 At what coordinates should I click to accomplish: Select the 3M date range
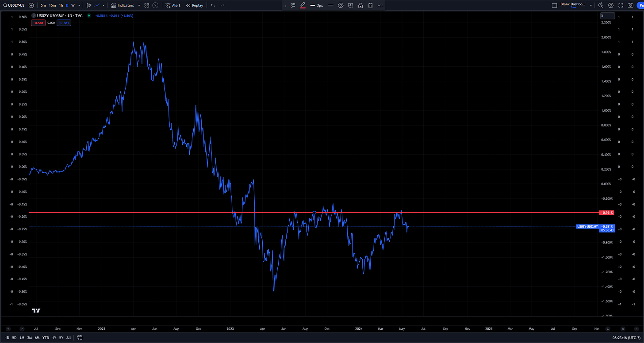tap(29, 338)
